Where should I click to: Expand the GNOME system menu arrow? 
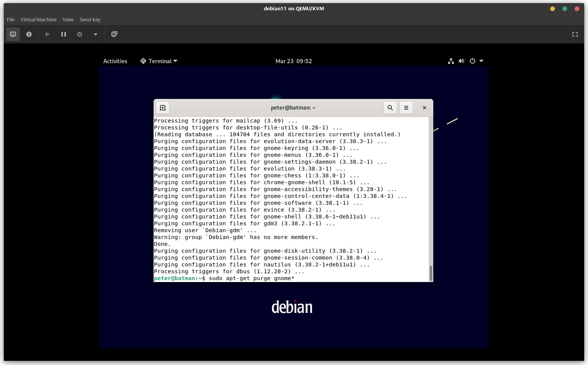click(481, 61)
